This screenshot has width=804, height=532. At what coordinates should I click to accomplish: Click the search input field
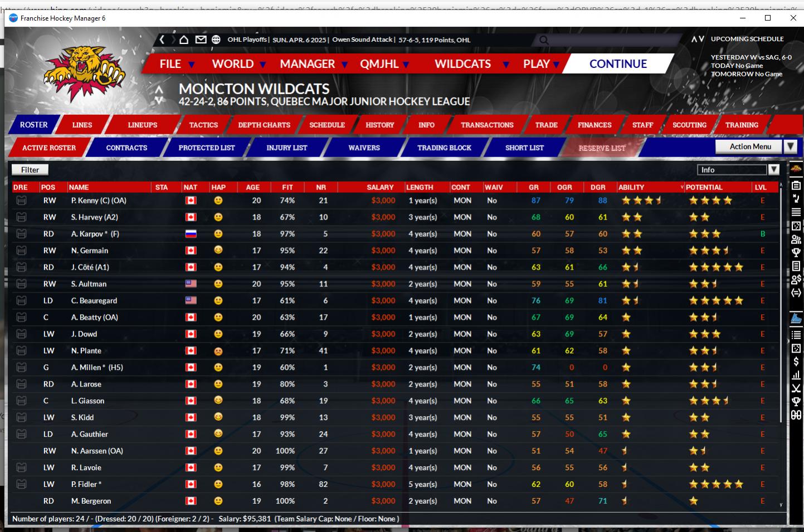pos(607,40)
